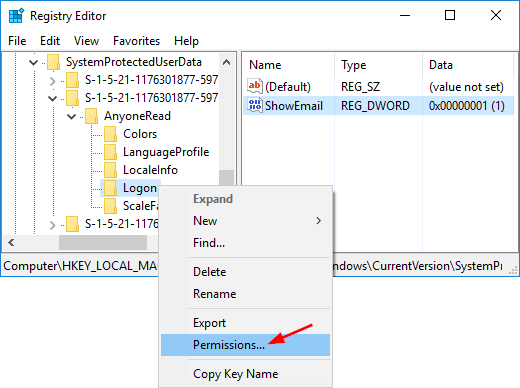Click the (Default) string value icon
Image resolution: width=520 pixels, height=388 pixels.
(x=255, y=86)
